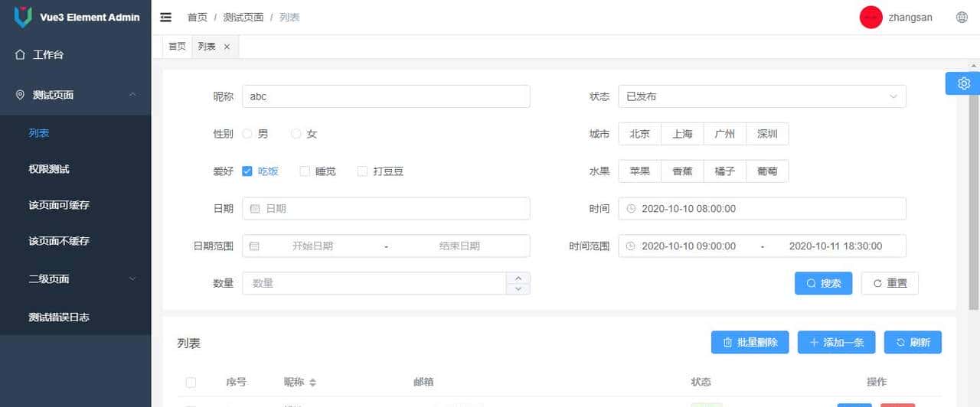Switch to the 首页 tab
This screenshot has width=980, height=407.
tap(177, 47)
